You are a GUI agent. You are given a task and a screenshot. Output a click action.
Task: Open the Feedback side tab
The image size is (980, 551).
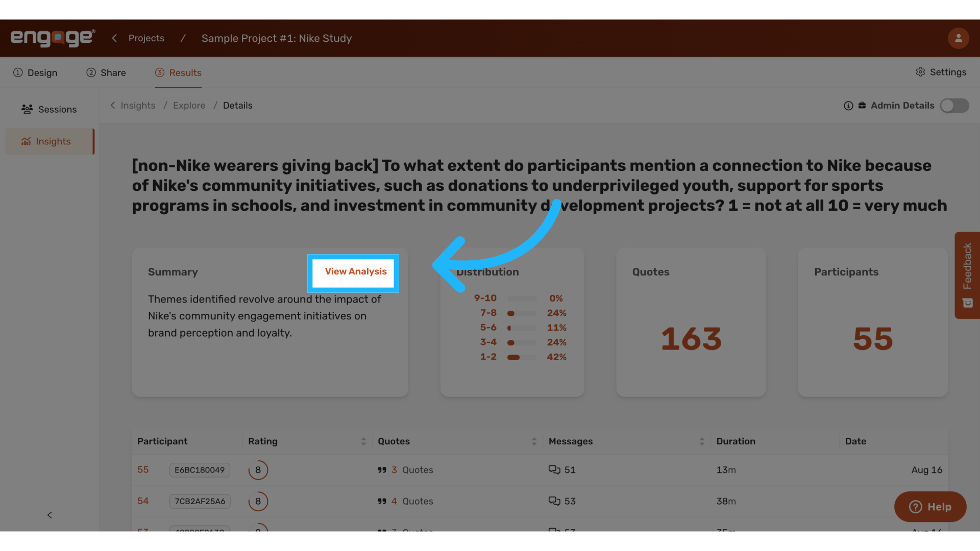967,275
